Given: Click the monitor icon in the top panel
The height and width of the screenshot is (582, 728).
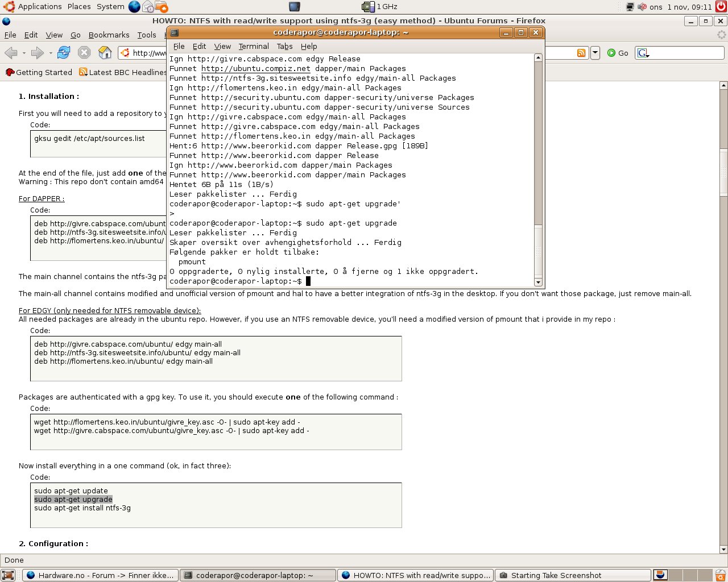Looking at the screenshot, I should [295, 7].
